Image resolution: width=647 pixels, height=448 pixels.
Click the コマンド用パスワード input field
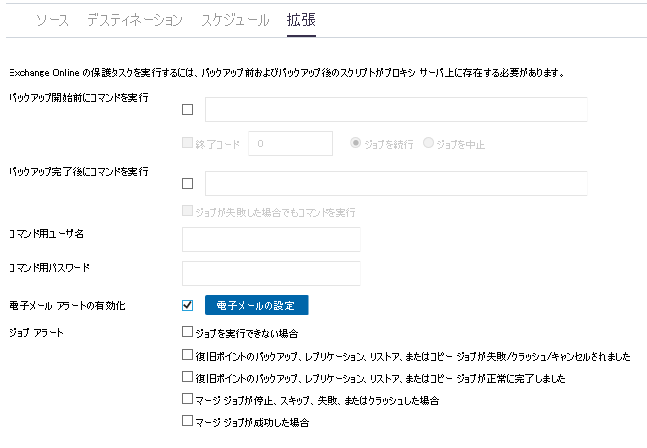(271, 273)
